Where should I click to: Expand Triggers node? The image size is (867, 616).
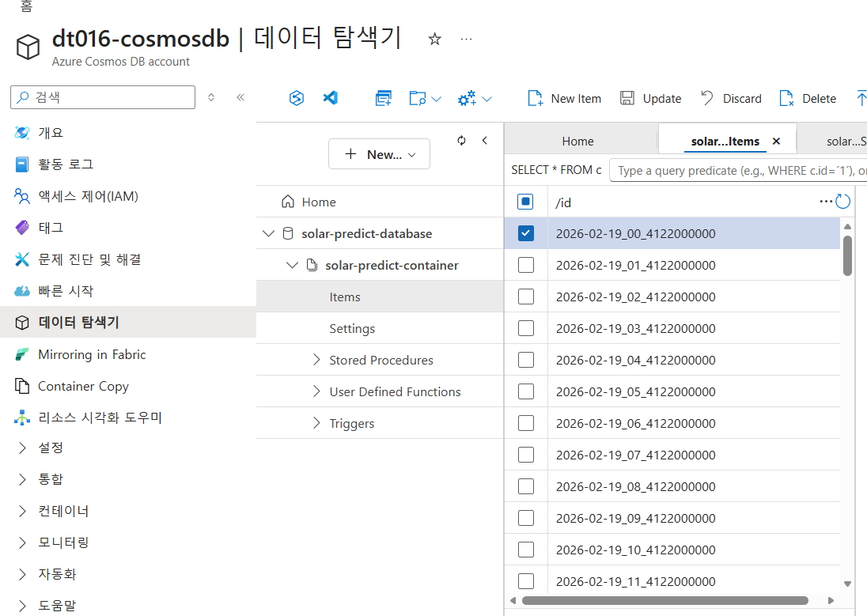316,423
